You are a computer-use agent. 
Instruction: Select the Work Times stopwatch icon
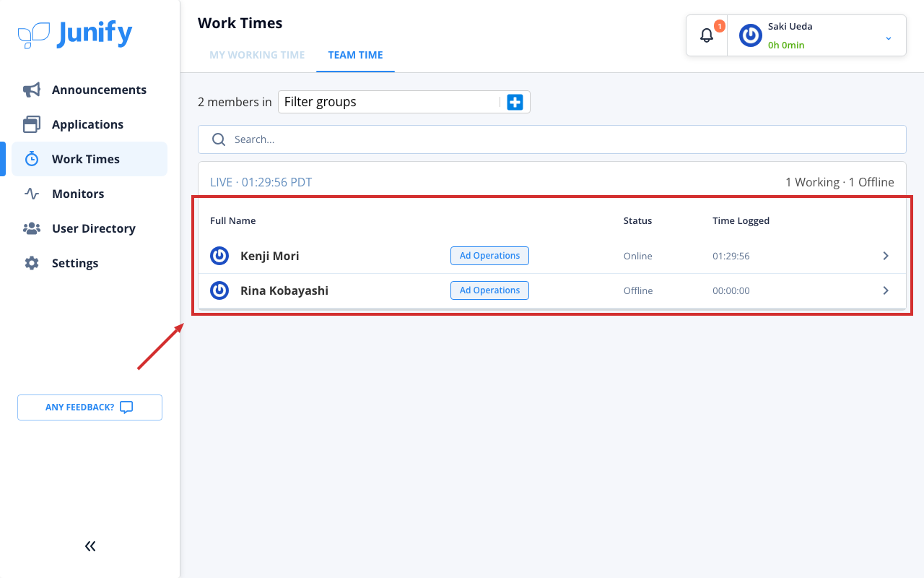click(x=32, y=159)
